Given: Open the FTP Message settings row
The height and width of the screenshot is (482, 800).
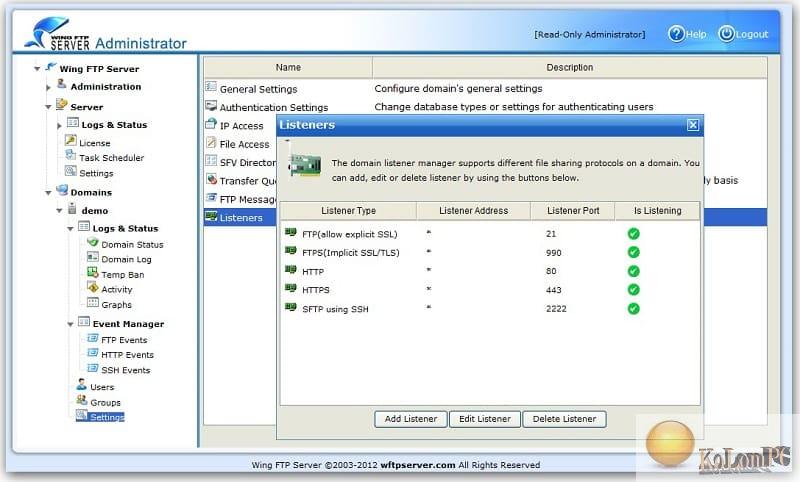Looking at the screenshot, I should pyautogui.click(x=241, y=199).
